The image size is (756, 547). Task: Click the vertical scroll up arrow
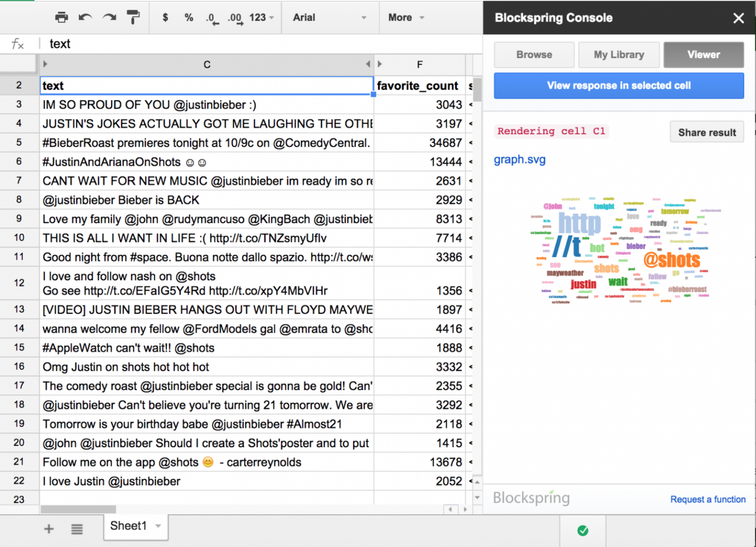pos(478,482)
